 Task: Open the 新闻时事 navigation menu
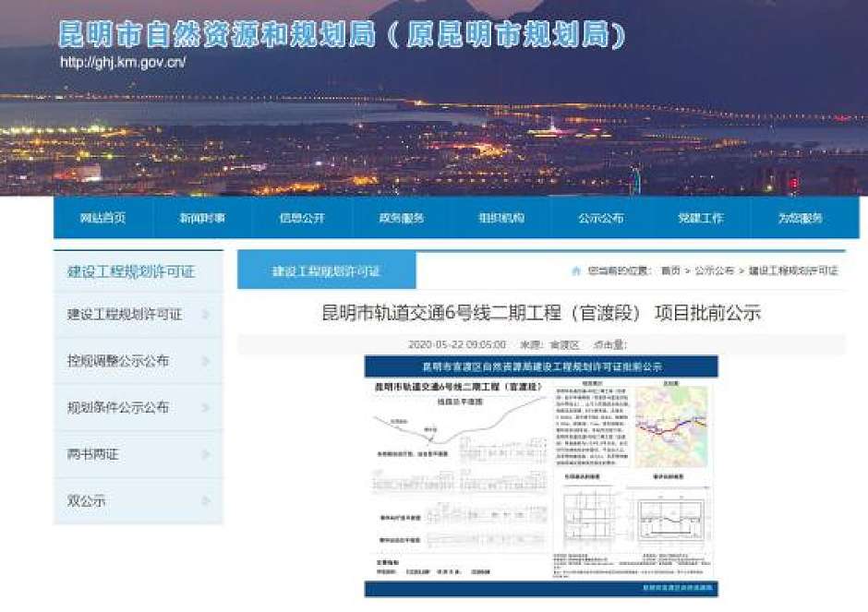pos(202,219)
